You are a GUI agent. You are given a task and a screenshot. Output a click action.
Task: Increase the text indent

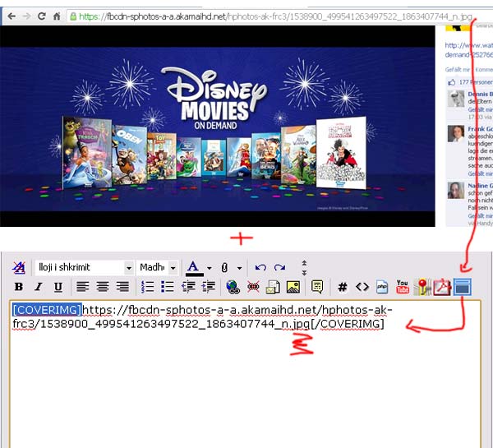pyautogui.click(x=208, y=287)
